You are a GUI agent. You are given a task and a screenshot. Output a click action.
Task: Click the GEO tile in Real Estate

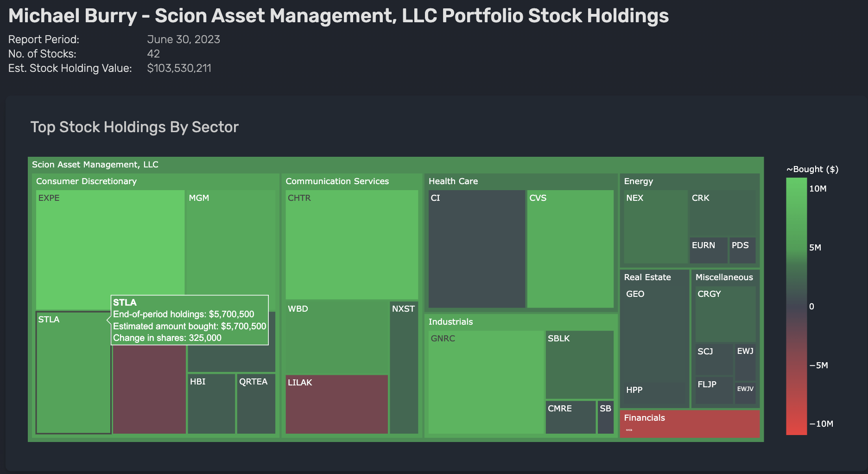[654, 334]
